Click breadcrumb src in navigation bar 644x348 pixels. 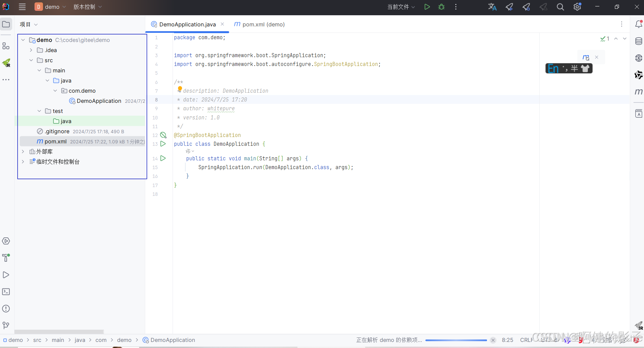click(x=37, y=340)
